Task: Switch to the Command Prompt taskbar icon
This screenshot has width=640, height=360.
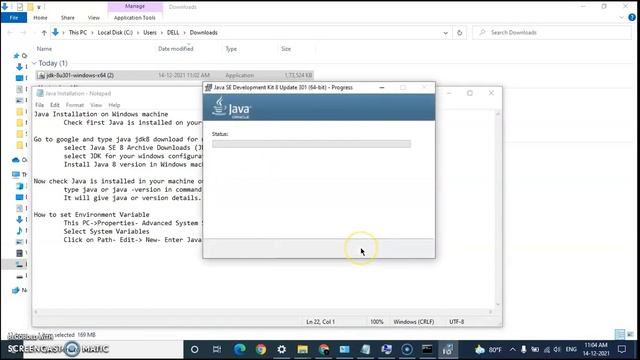Action: tap(427, 349)
